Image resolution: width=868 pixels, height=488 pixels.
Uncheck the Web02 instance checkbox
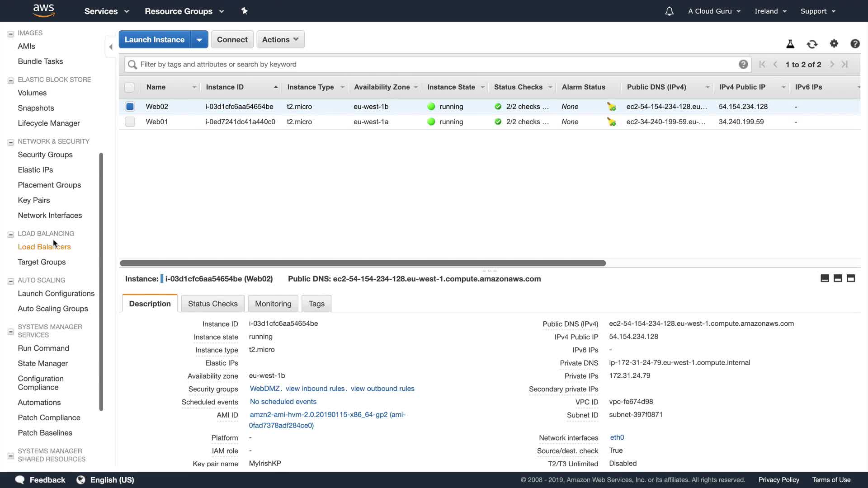coord(130,107)
